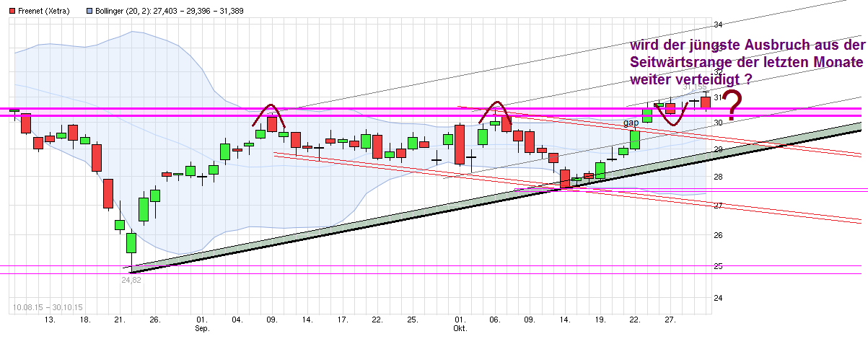Click the '26.' date axis label

coord(154,320)
